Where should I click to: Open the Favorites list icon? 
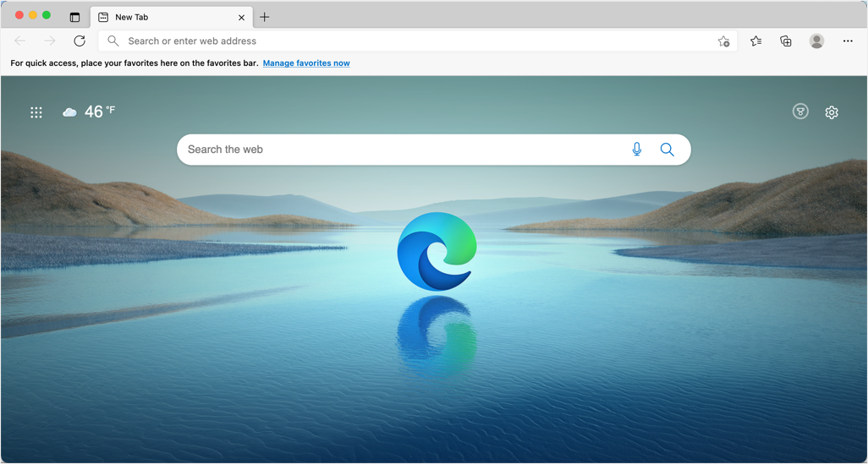tap(755, 41)
